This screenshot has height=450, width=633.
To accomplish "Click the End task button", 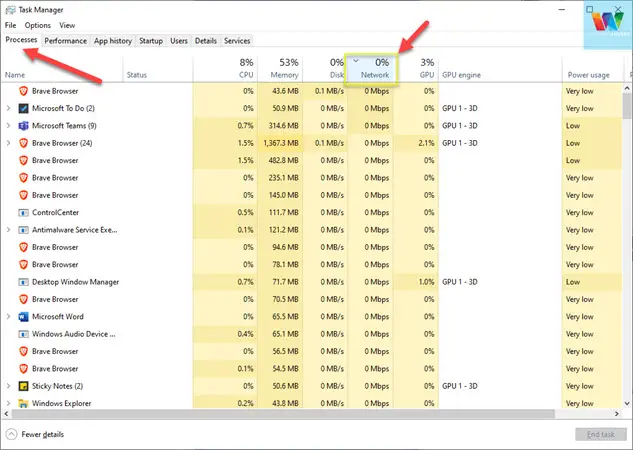I will coord(601,434).
